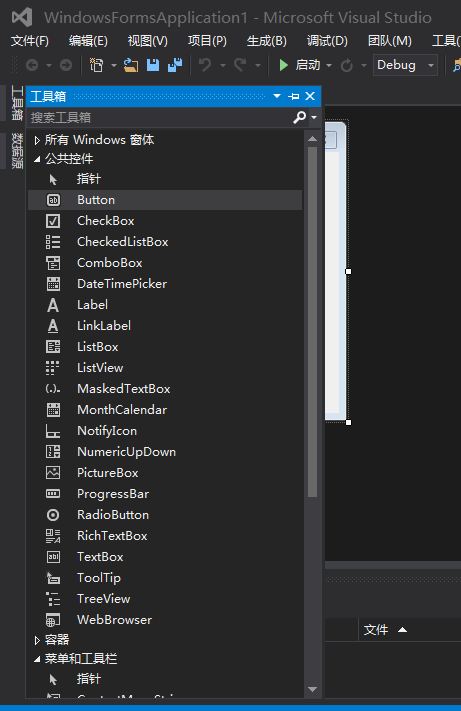This screenshot has height=711, width=461.
Task: Close the toolbox panel
Action: coord(310,96)
